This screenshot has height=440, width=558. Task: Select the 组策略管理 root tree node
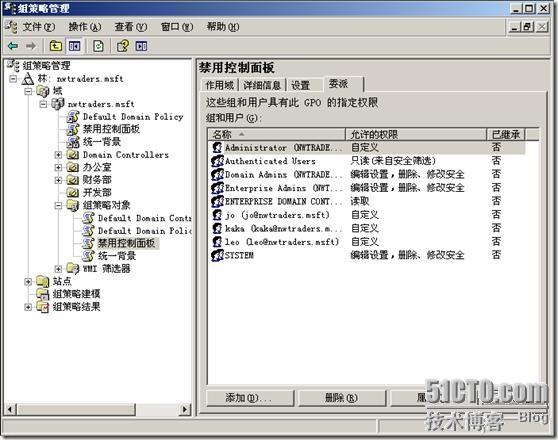pyautogui.click(x=46, y=66)
